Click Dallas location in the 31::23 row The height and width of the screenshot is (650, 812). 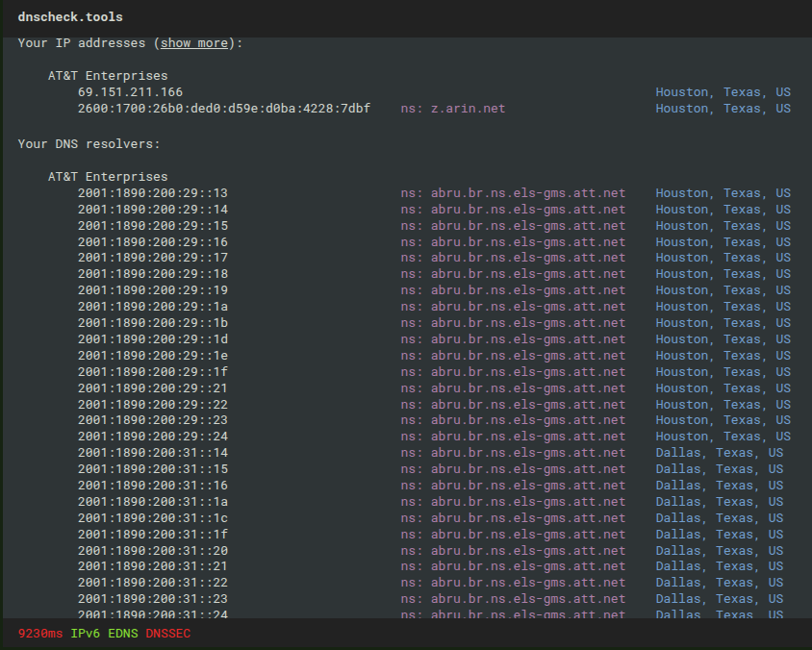720,599
